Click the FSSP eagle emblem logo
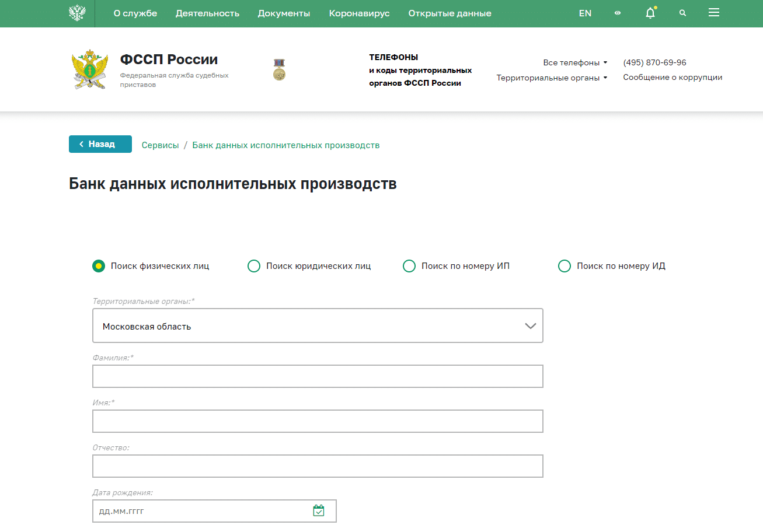763x532 pixels. pos(89,68)
